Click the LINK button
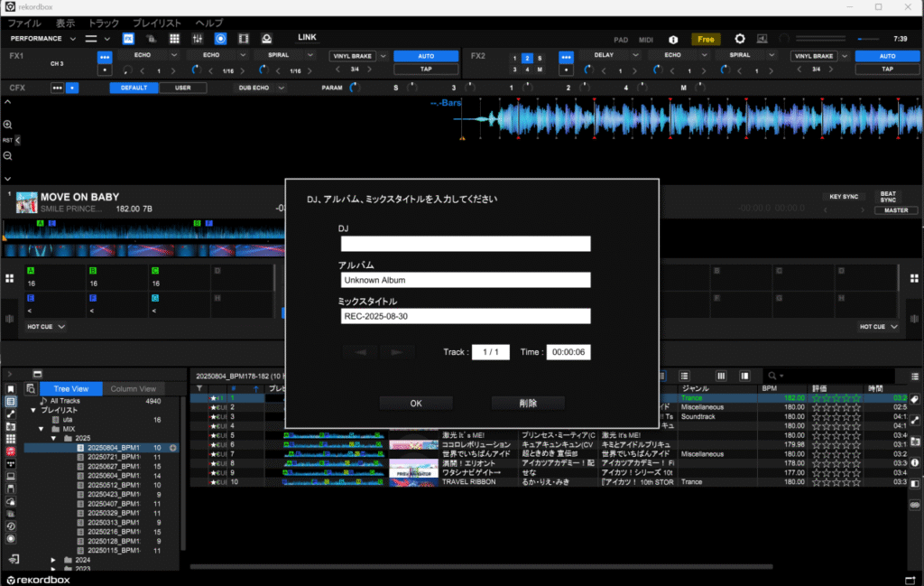 [307, 37]
